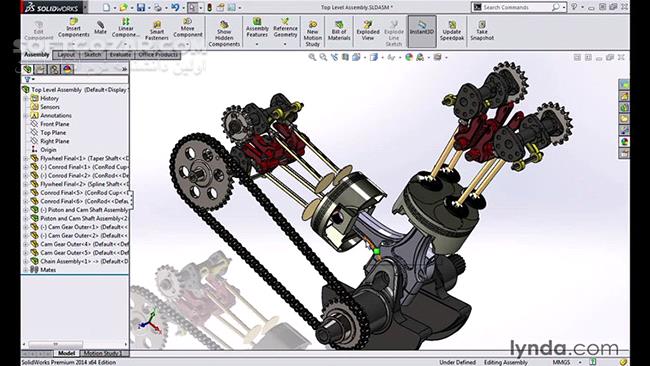650x366 pixels.
Task: Click Linear Component Pattern tool
Action: pos(126,28)
